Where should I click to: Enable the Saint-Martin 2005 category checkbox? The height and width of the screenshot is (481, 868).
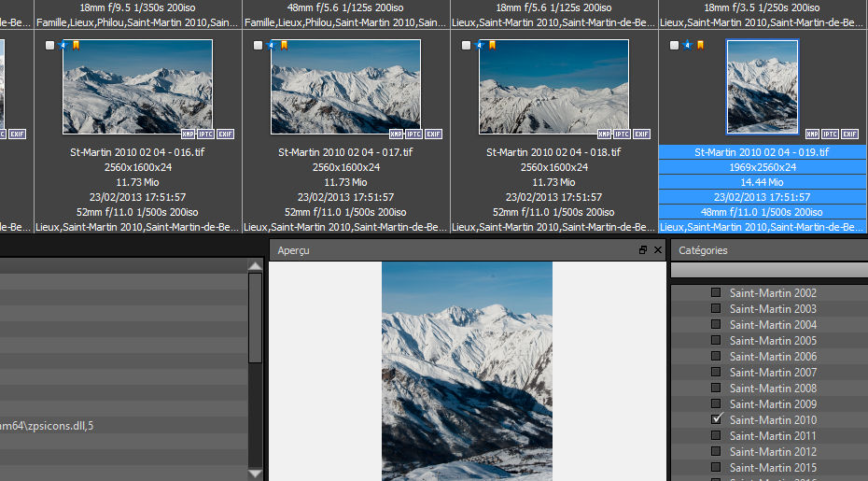click(716, 340)
